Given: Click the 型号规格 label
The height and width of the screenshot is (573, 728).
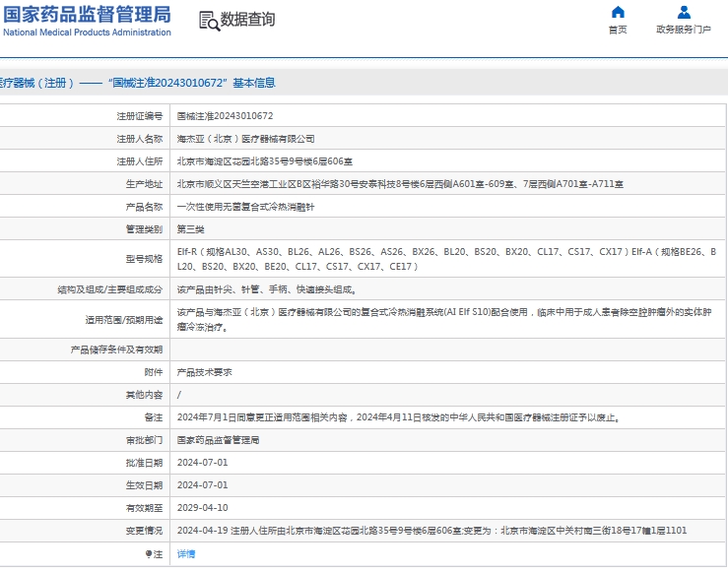Looking at the screenshot, I should click(144, 259).
